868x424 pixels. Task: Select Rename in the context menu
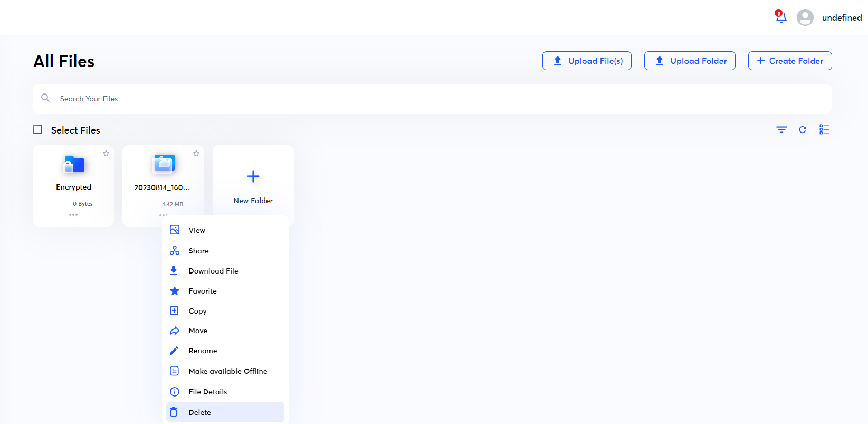pos(203,351)
